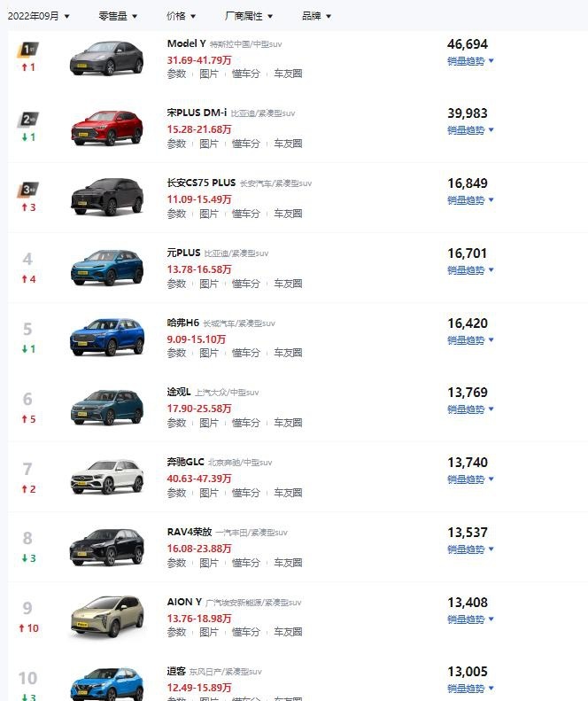Expand the 价格 filter dropdown
588x701 pixels.
point(181,16)
